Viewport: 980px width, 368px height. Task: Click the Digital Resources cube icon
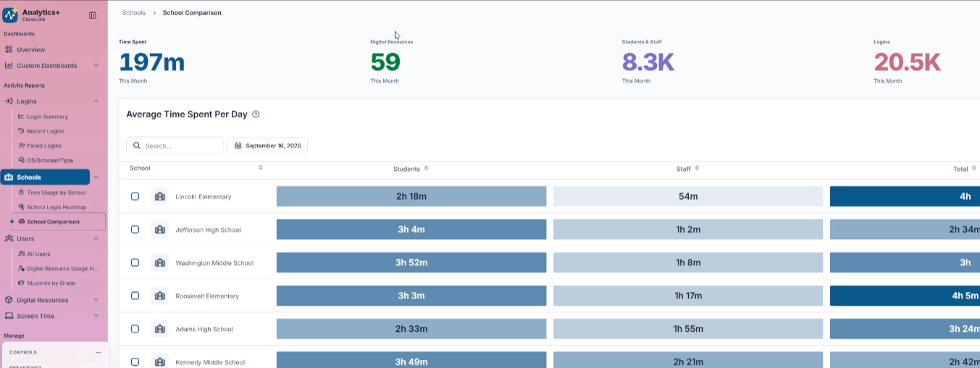click(9, 300)
